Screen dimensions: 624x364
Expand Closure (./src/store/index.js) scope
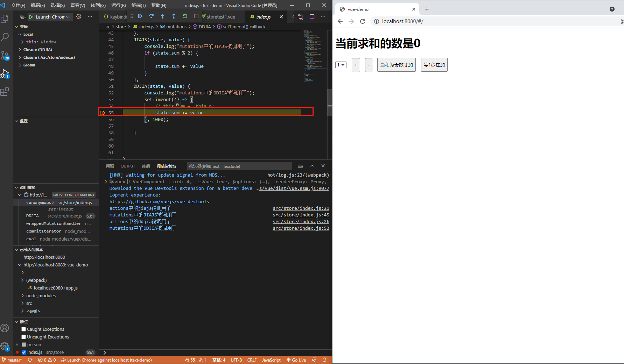coord(20,57)
